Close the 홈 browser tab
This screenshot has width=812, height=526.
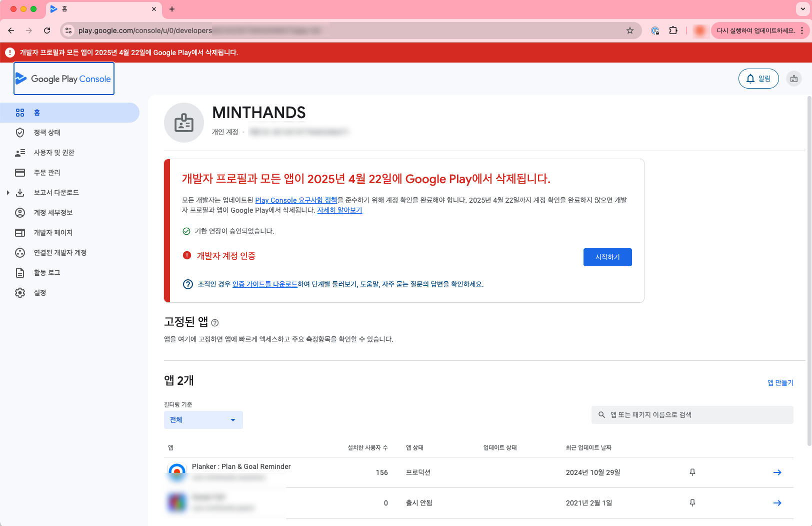click(x=154, y=9)
